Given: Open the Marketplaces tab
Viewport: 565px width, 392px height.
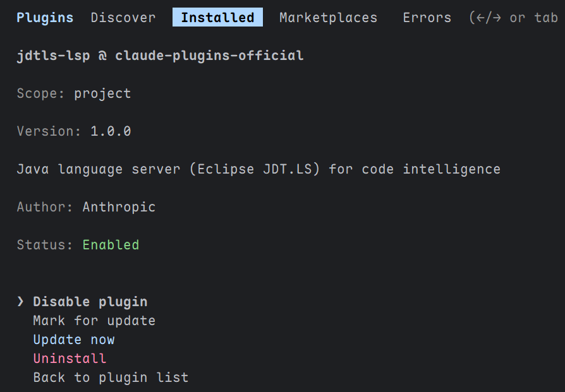Looking at the screenshot, I should point(328,17).
